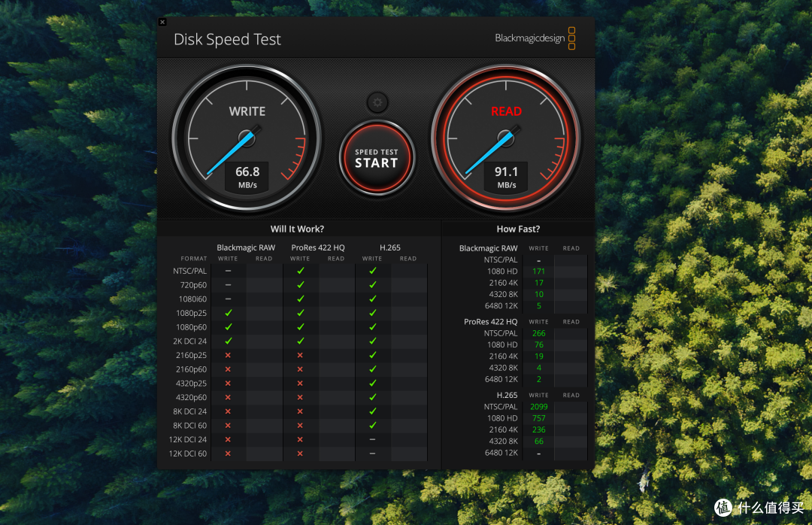The height and width of the screenshot is (525, 812).
Task: Click Blackmagic RAW write cross for 2160p25
Action: 228,355
